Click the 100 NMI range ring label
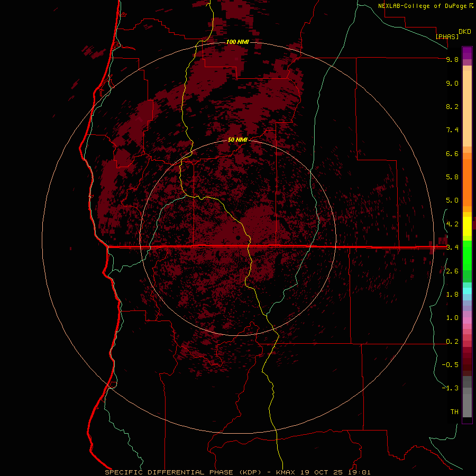This screenshot has width=476, height=476. [237, 42]
